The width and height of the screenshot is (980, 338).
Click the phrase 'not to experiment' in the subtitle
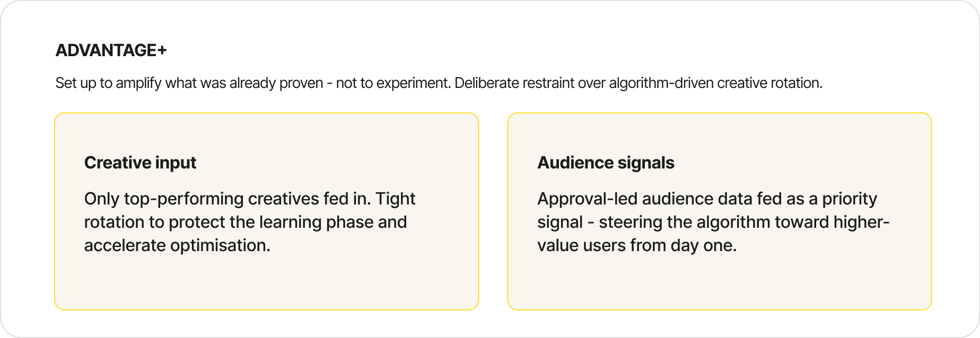click(392, 83)
